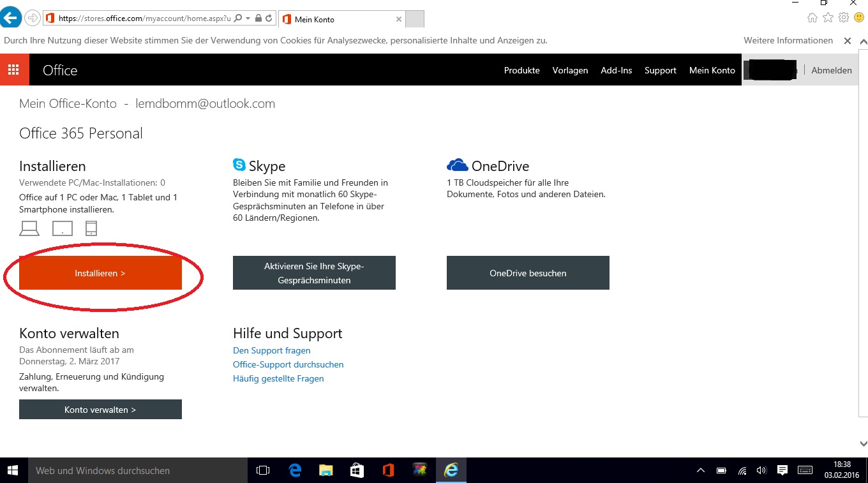The height and width of the screenshot is (483, 868).
Task: Expand hidden icons in the system tray
Action: 700,470
